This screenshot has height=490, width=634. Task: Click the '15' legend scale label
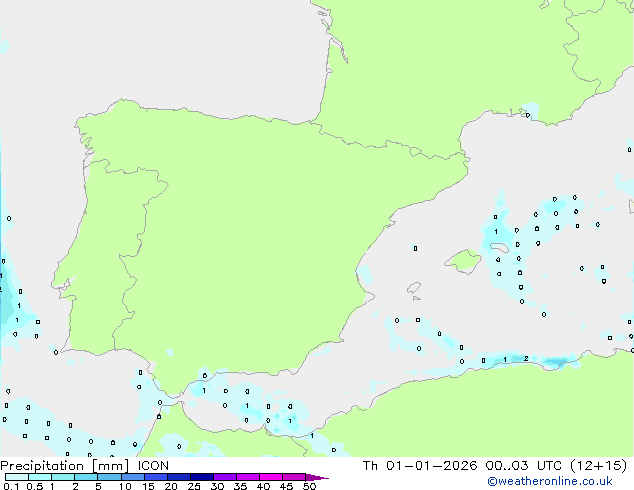pyautogui.click(x=148, y=486)
